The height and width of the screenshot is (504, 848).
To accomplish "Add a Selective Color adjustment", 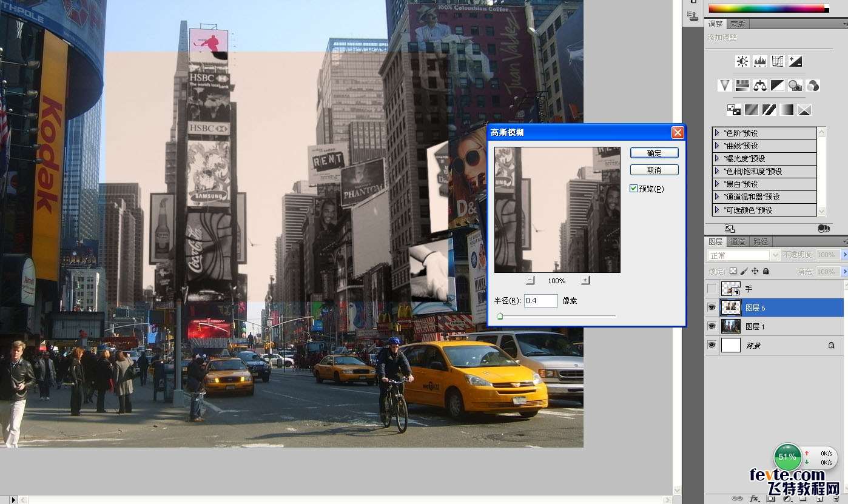I will tap(804, 110).
